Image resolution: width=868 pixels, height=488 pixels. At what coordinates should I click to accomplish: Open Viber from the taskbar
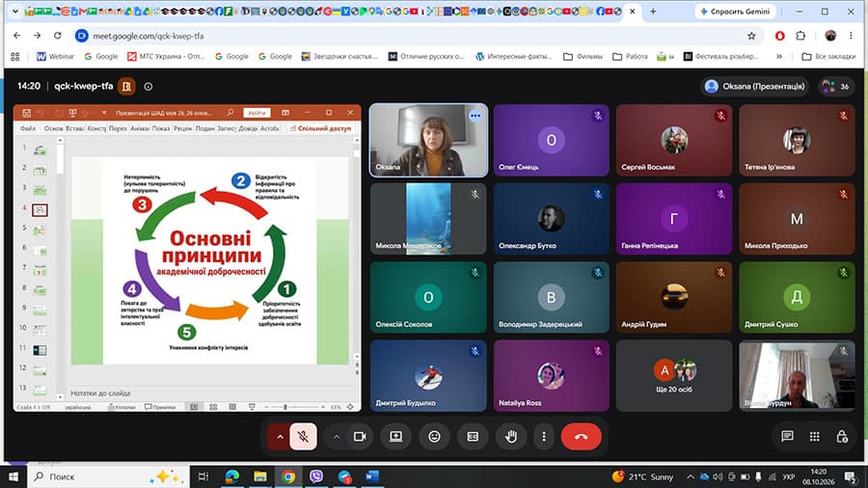point(316,476)
